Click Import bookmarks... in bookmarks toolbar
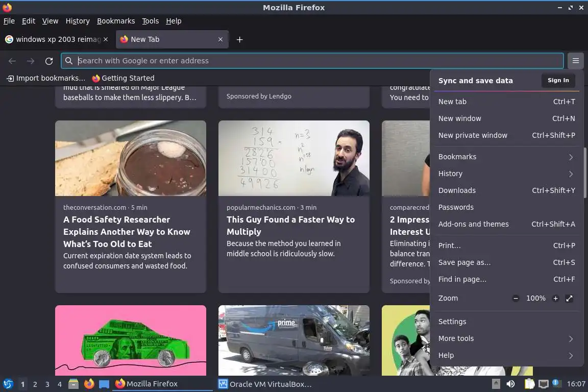Screen dimensions: 588x392 click(x=46, y=78)
